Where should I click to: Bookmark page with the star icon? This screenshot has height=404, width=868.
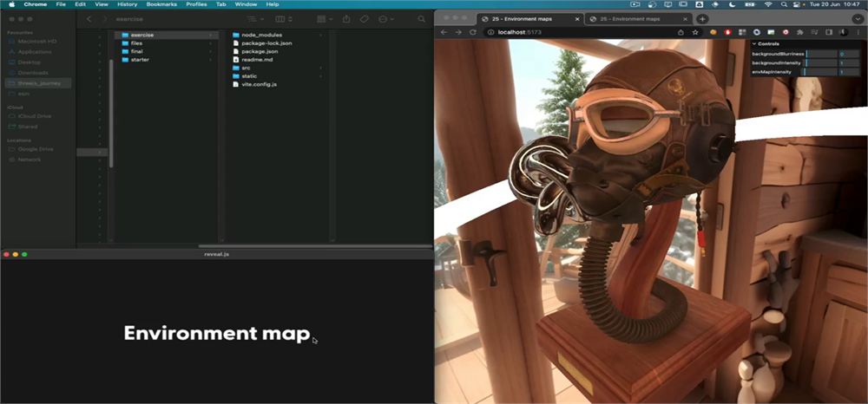pyautogui.click(x=695, y=32)
